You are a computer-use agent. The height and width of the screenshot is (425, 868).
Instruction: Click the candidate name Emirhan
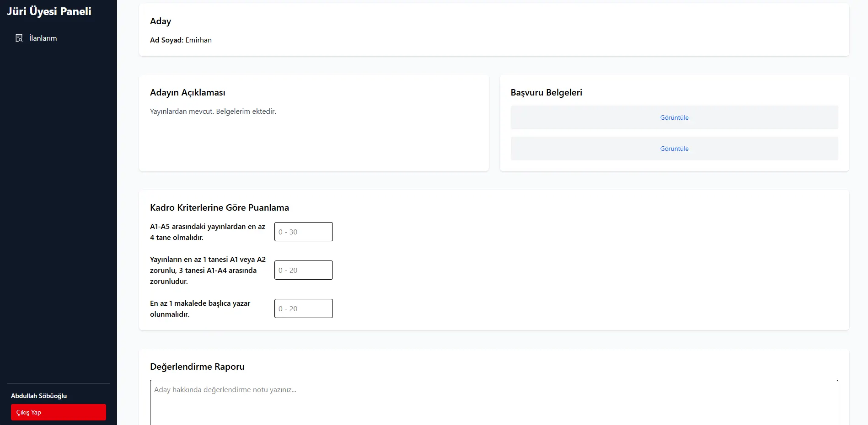198,40
